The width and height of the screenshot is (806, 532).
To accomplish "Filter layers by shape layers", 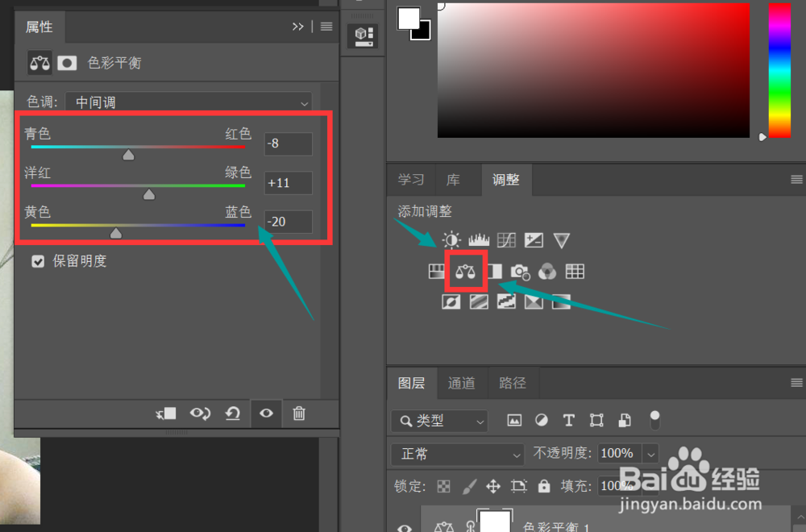I will click(x=596, y=421).
